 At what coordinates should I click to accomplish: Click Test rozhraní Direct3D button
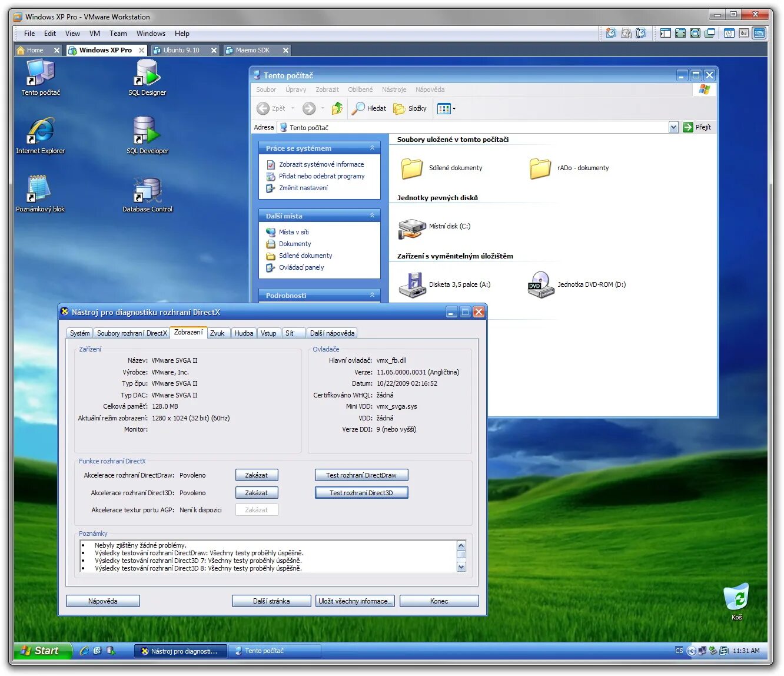[361, 493]
